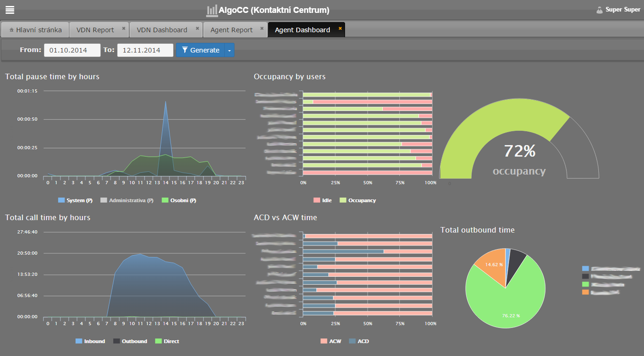Close the Agent Dashboard tab

pyautogui.click(x=340, y=29)
